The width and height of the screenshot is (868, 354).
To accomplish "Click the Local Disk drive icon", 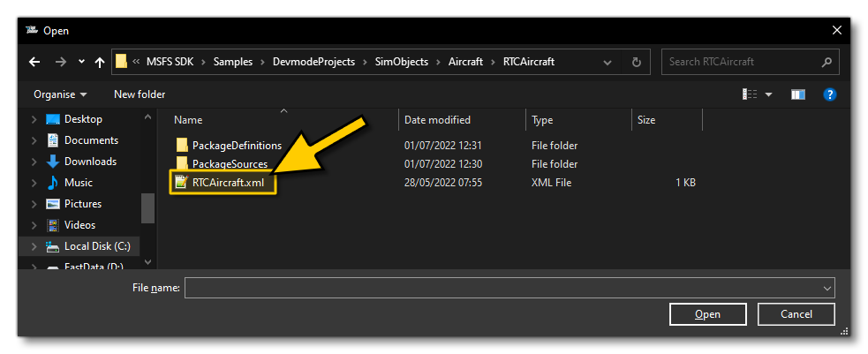I will pyautogui.click(x=53, y=246).
